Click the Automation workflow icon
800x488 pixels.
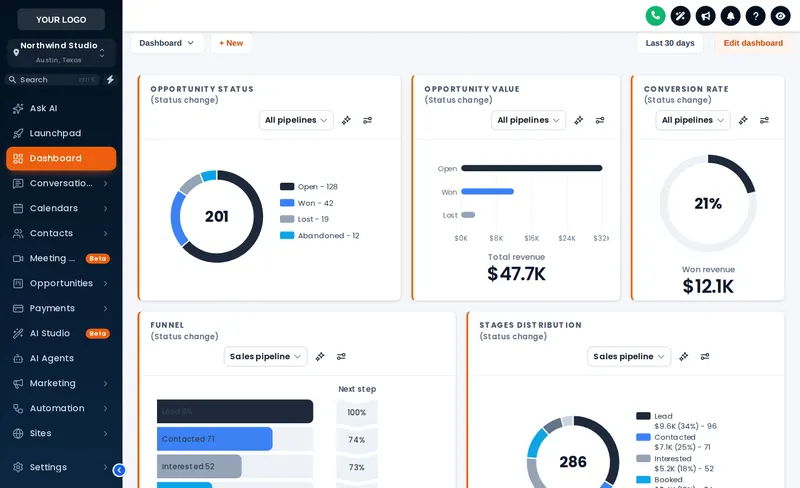pyautogui.click(x=18, y=408)
